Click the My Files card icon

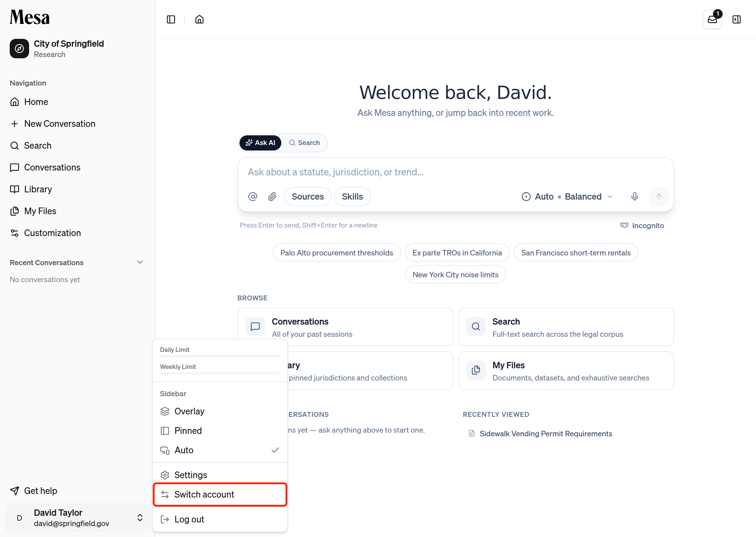pyautogui.click(x=476, y=370)
